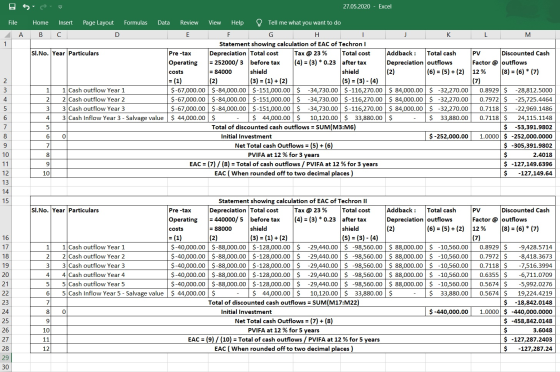
Task: Click the 'Net Total cash Outflows = (7) + (8)' cell
Action: [x=284, y=321]
